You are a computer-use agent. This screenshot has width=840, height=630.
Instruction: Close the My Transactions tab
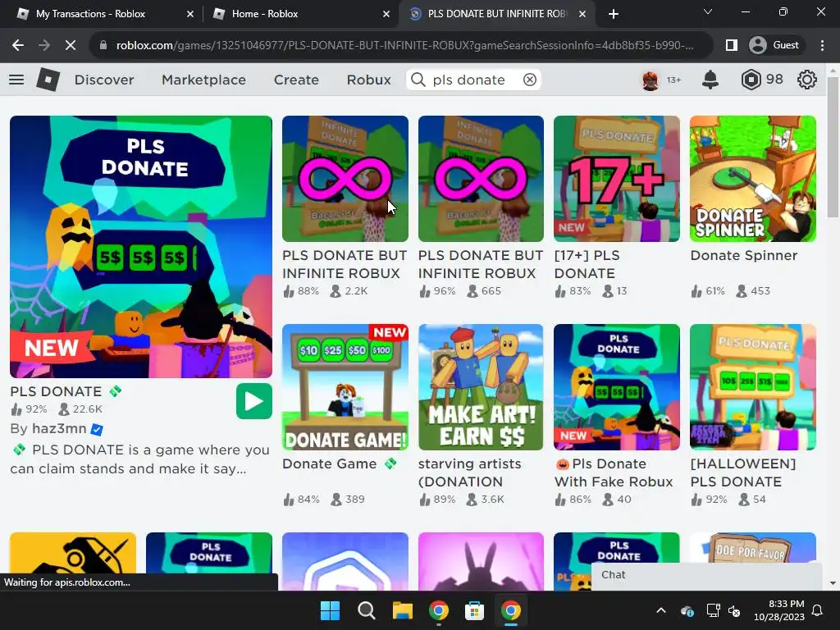[x=190, y=14]
